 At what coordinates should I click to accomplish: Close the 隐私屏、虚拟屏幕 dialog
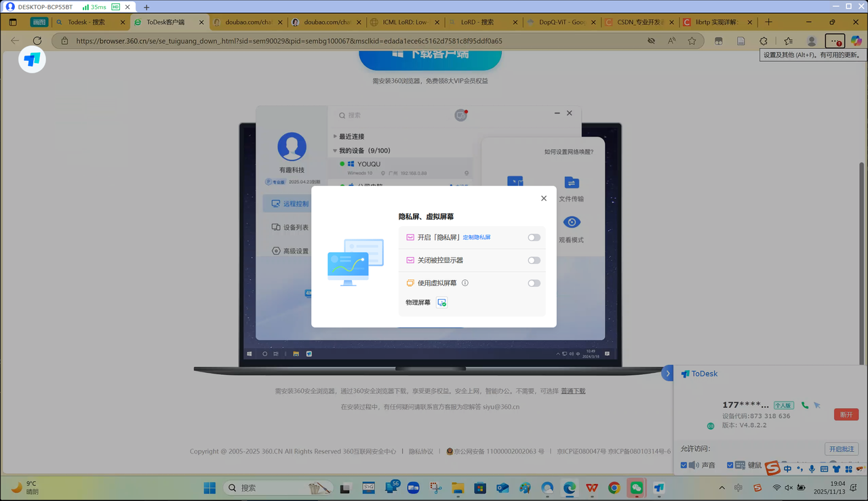pos(544,199)
